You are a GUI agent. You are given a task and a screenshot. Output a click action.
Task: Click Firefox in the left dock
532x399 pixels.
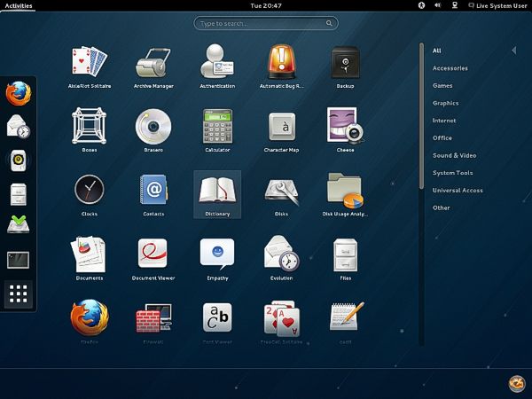coord(19,93)
